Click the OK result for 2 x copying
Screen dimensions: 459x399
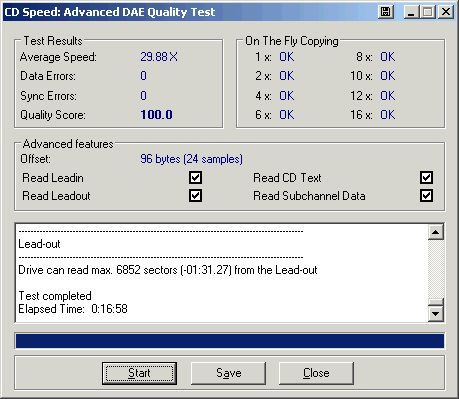(x=287, y=76)
